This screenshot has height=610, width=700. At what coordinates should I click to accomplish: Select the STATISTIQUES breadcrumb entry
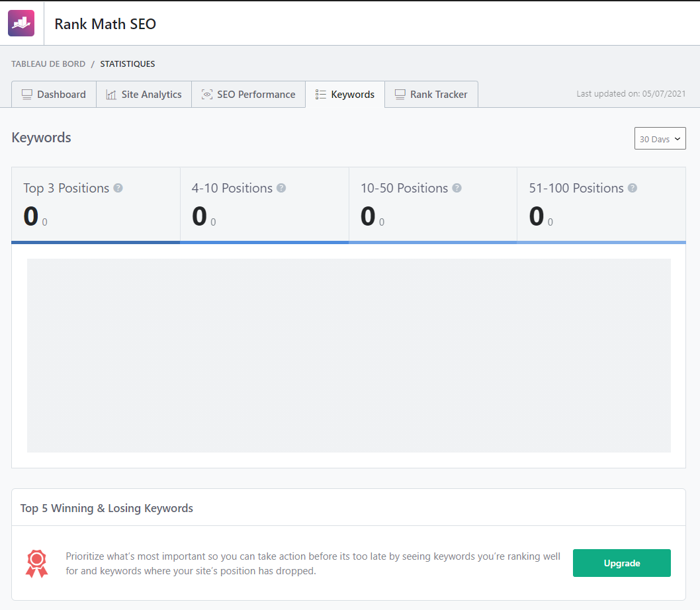(x=127, y=64)
